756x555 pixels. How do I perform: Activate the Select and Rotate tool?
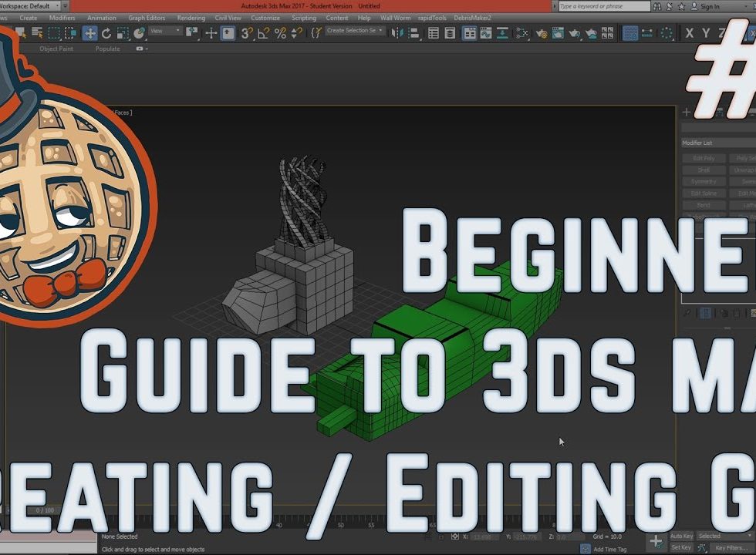(106, 32)
